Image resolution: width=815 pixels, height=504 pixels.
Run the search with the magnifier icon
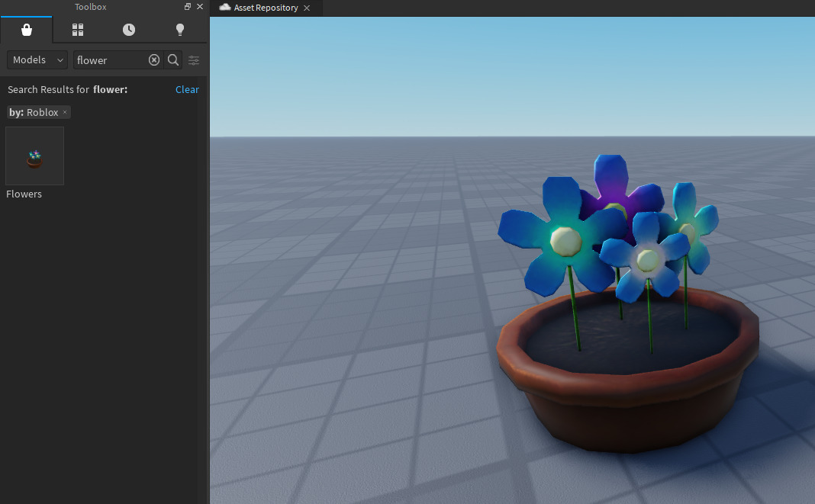click(172, 59)
